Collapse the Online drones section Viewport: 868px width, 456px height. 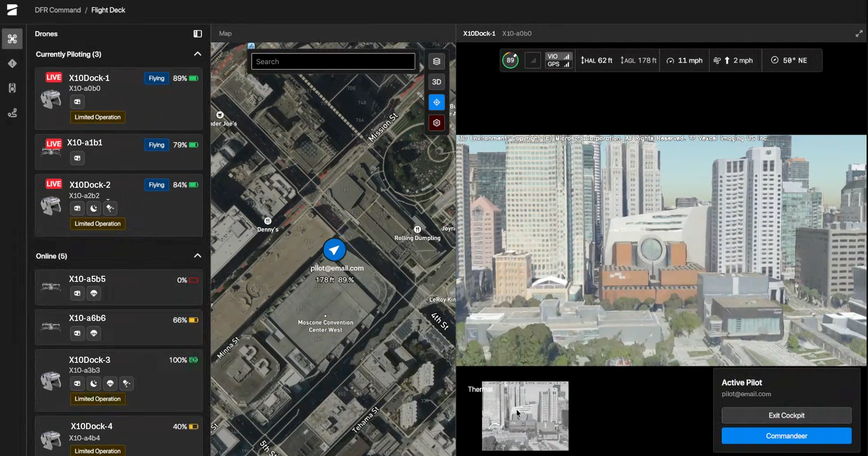(x=198, y=256)
